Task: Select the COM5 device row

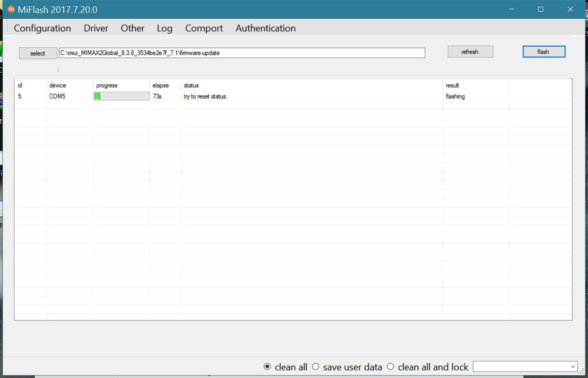Action: [57, 96]
